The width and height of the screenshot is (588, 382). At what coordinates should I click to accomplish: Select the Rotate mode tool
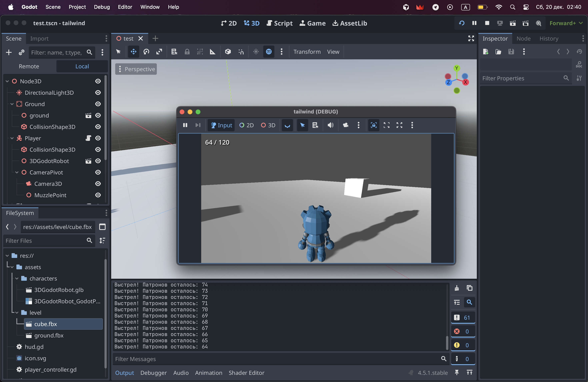(x=146, y=52)
